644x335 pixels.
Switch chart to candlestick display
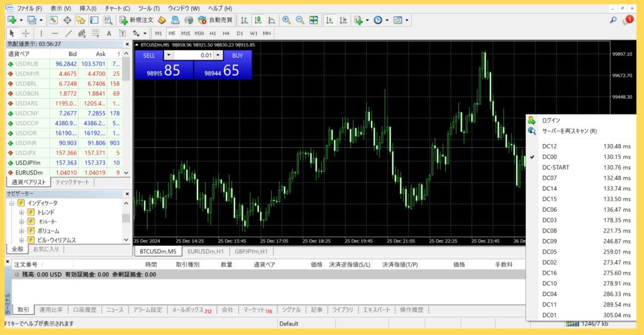click(257, 20)
